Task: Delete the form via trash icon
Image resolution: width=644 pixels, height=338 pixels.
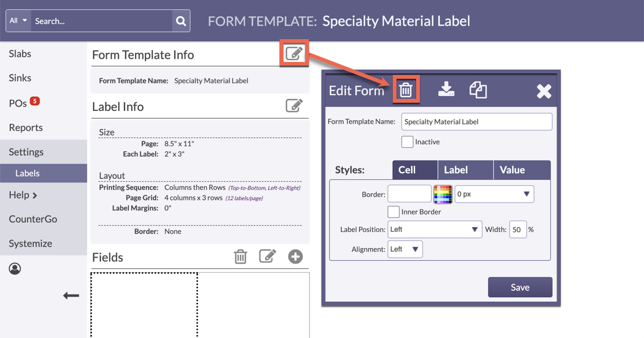Action: point(406,89)
